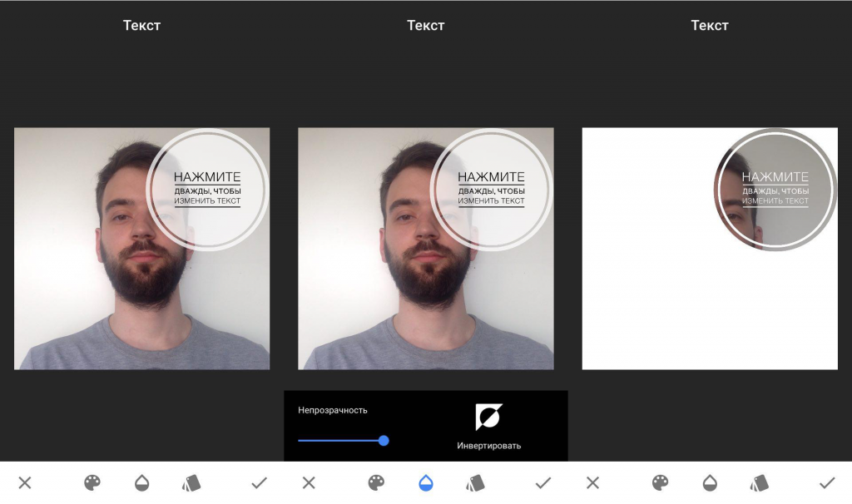This screenshot has height=504, width=852.
Task: Open styles cards icon in the middle screen
Action: (x=475, y=482)
